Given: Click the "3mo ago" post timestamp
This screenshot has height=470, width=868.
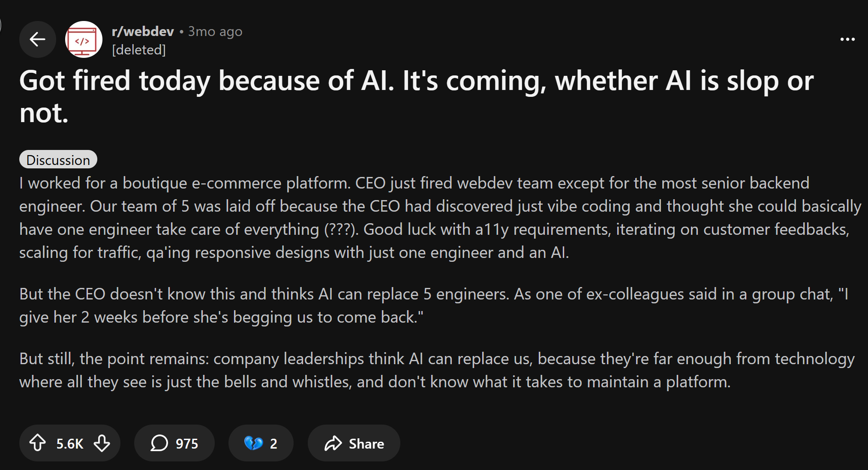Looking at the screenshot, I should point(215,31).
